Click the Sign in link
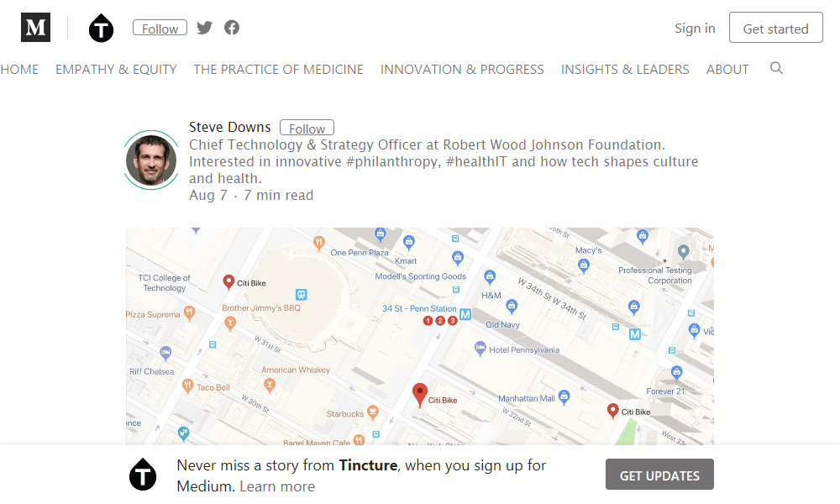The height and width of the screenshot is (504, 840). click(695, 29)
